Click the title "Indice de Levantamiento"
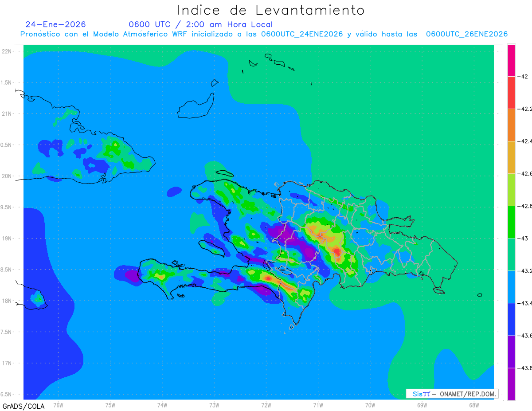 click(271, 10)
